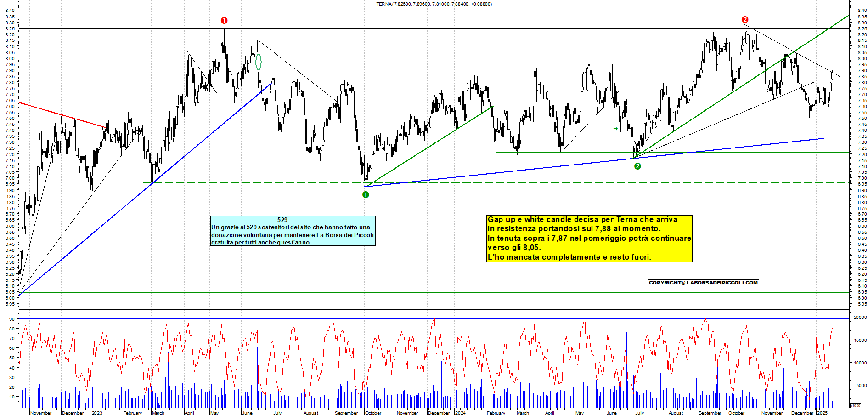
Task: Click the red descending trendline near December 2022
Action: pyautogui.click(x=62, y=114)
